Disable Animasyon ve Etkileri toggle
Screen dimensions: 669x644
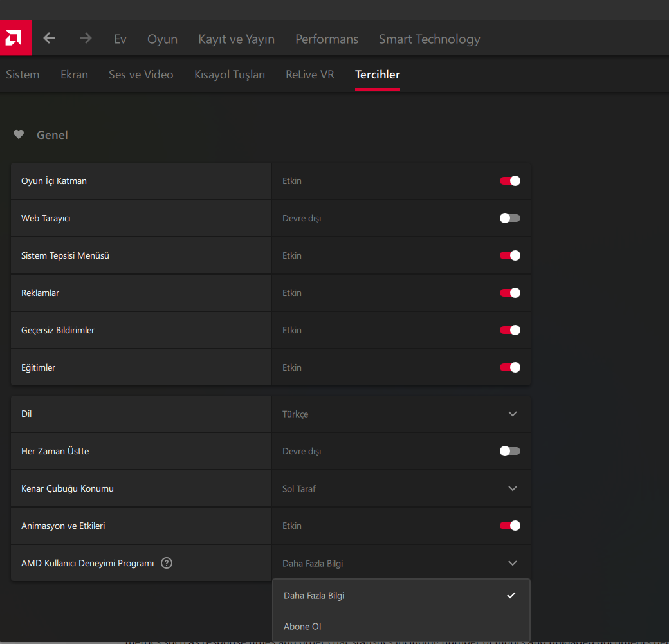(509, 526)
